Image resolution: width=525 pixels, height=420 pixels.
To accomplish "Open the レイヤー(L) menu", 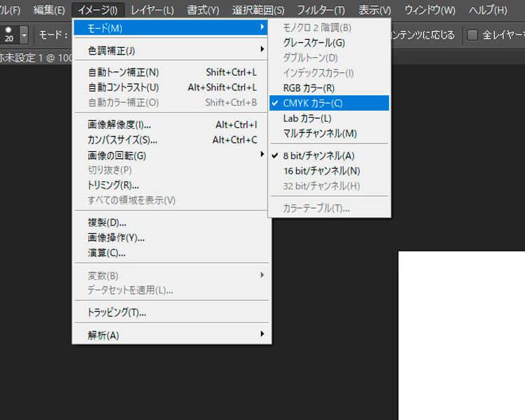I will click(152, 10).
